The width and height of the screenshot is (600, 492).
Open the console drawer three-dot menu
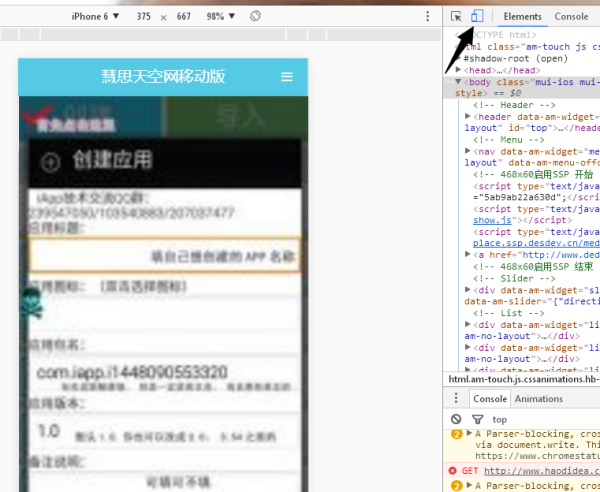(x=456, y=398)
